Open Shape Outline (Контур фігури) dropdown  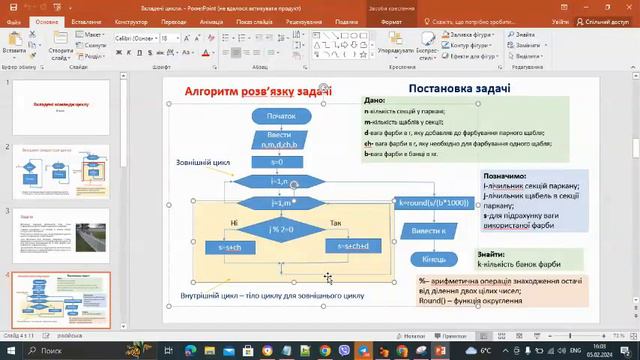click(467, 45)
